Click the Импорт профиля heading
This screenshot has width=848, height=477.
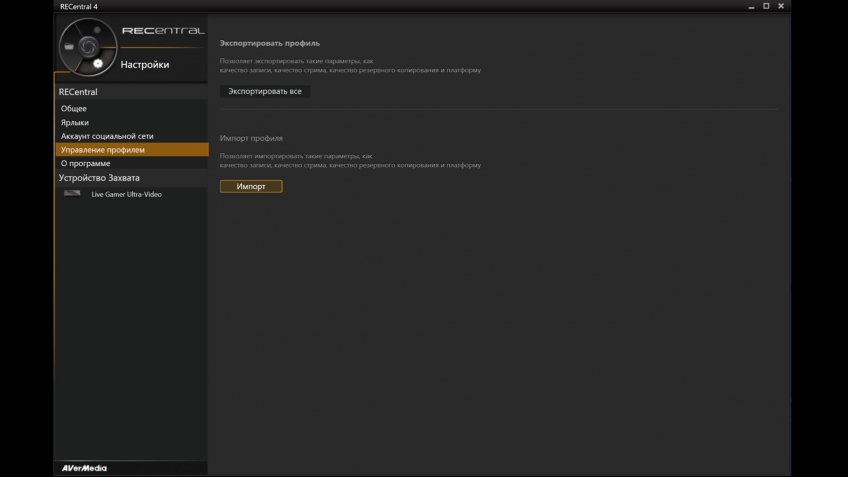251,138
